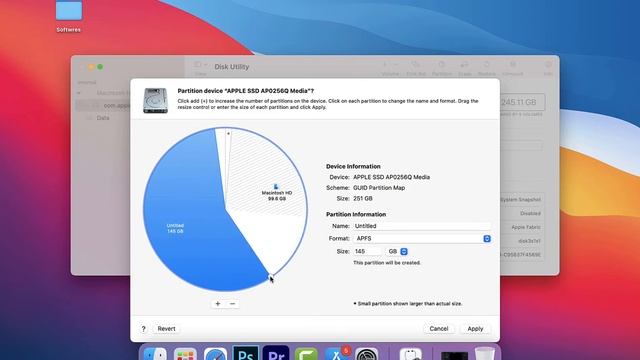Open the GB size unit dropdown
The image size is (640, 360).
[x=397, y=251]
